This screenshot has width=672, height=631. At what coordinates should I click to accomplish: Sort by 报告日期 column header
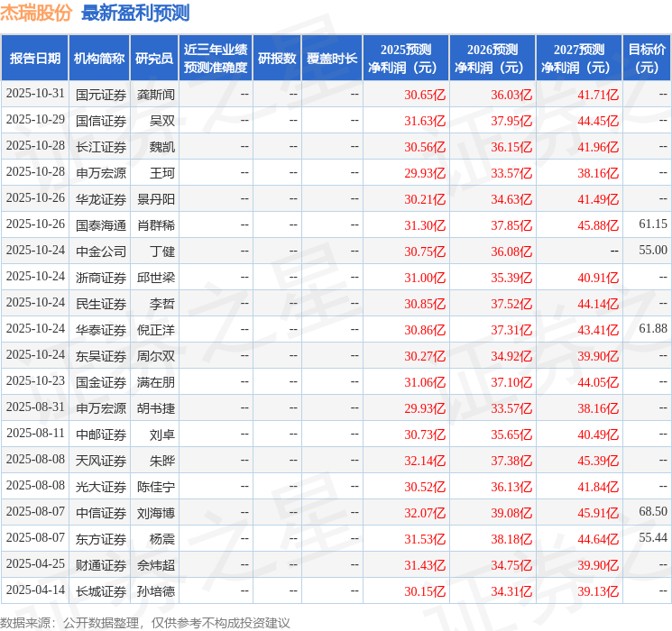tap(35, 59)
